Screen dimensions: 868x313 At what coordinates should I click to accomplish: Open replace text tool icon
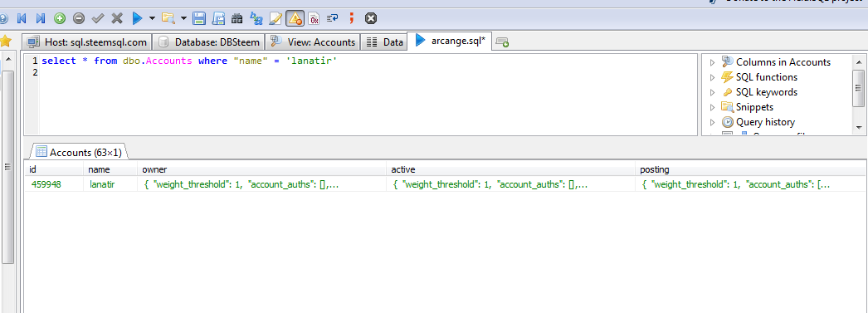tap(256, 18)
